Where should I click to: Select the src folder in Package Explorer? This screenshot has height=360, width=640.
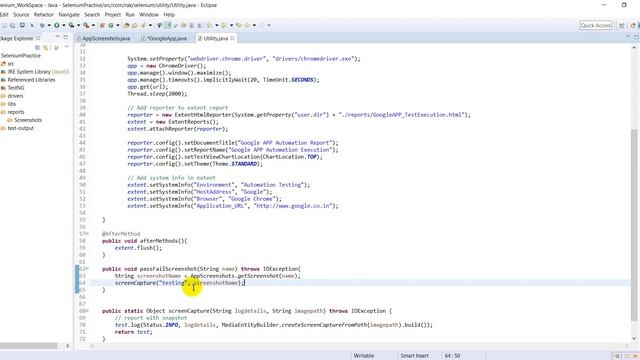coord(8,64)
